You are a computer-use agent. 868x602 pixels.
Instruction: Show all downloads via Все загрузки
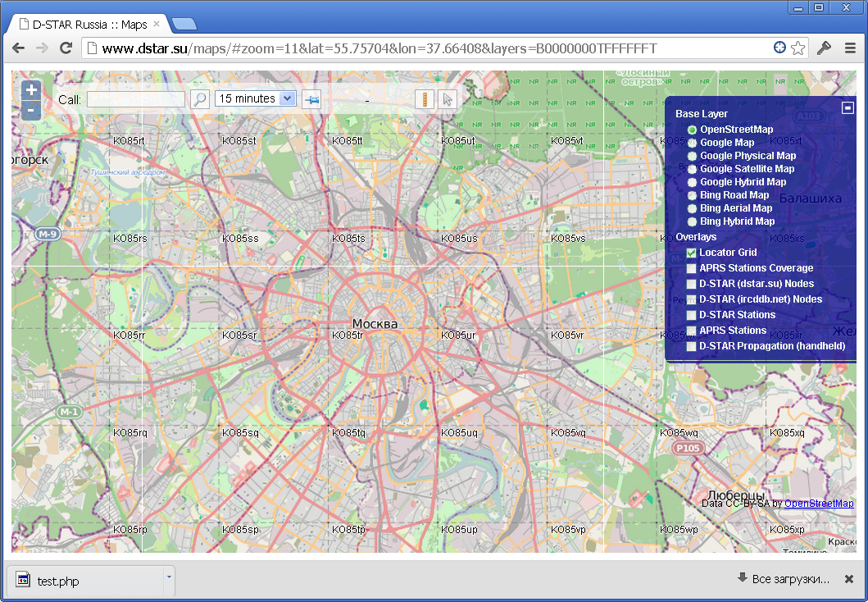click(x=784, y=579)
